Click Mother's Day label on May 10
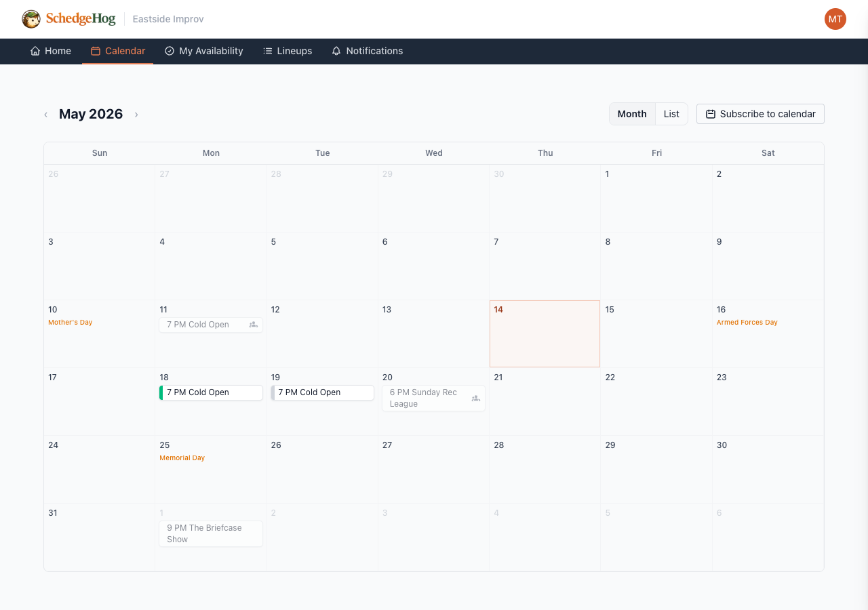 pyautogui.click(x=70, y=323)
